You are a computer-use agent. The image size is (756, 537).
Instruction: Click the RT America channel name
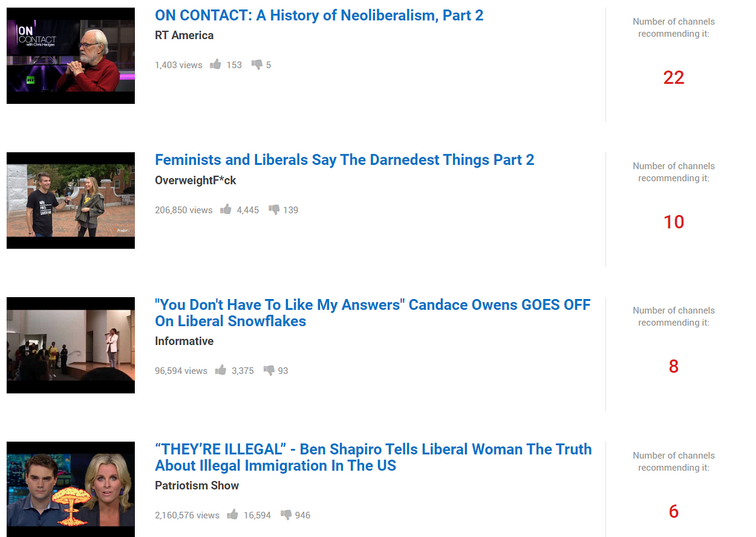pyautogui.click(x=184, y=35)
